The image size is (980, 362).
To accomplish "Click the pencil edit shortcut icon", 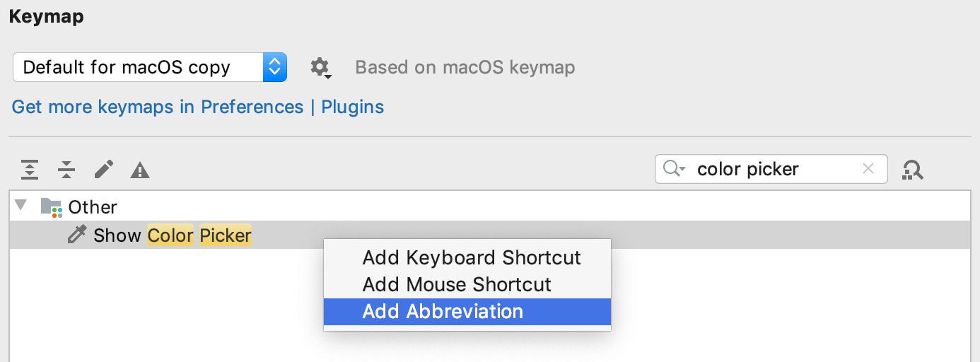I will pos(104,170).
